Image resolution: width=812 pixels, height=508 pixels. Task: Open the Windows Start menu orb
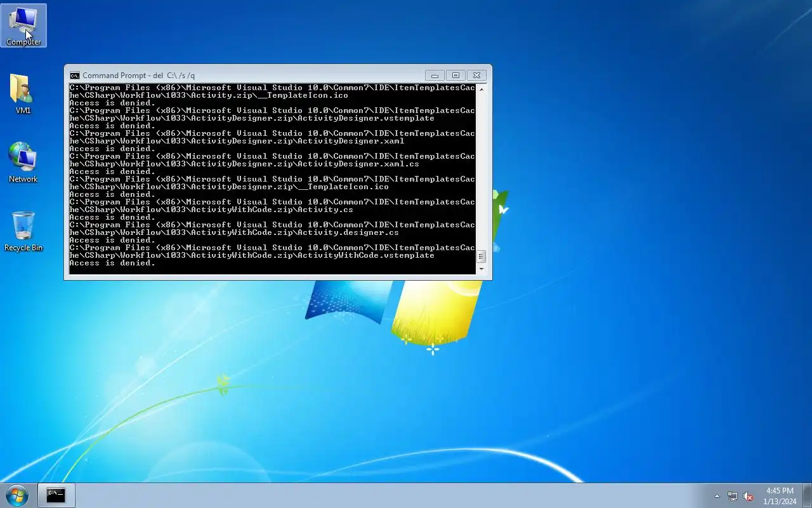click(17, 495)
